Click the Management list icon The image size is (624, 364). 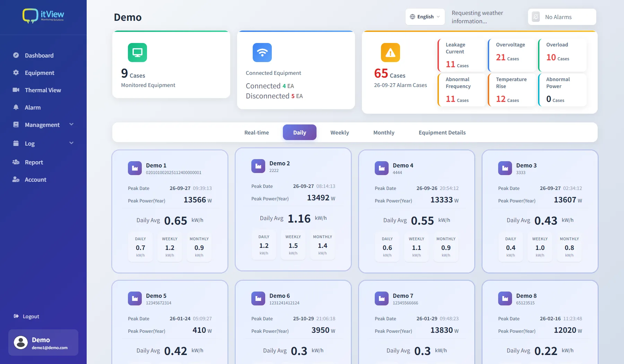[x=16, y=124]
